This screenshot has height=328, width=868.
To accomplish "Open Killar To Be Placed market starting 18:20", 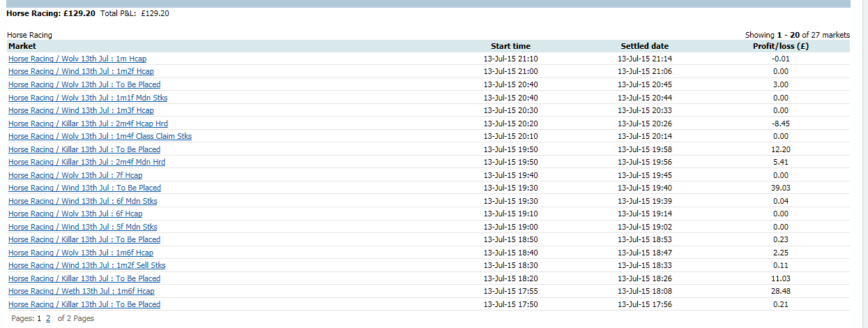I will (84, 278).
